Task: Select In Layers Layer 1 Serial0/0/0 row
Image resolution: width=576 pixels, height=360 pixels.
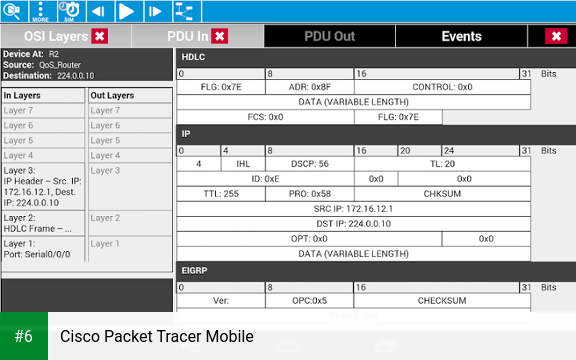Action: 43,249
